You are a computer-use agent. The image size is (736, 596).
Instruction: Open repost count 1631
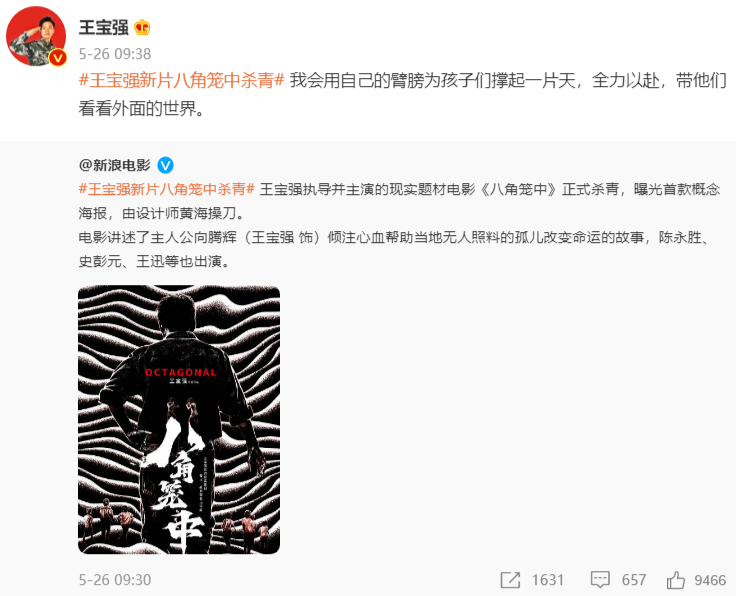[x=547, y=580]
